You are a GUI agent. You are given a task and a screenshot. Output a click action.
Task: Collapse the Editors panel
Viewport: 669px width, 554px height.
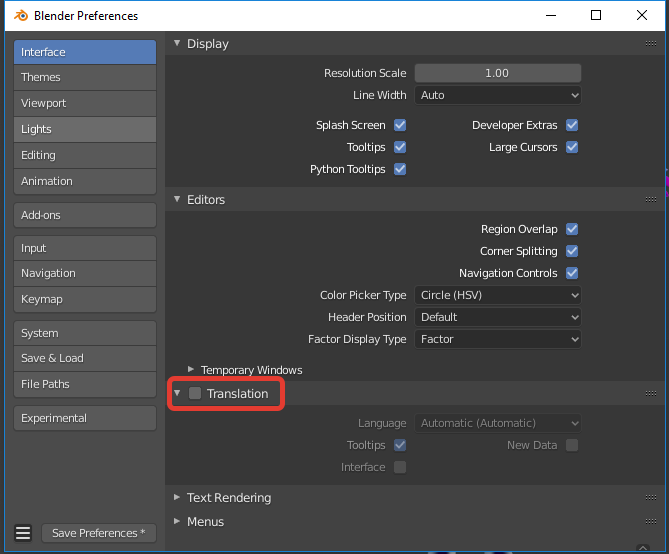(177, 199)
